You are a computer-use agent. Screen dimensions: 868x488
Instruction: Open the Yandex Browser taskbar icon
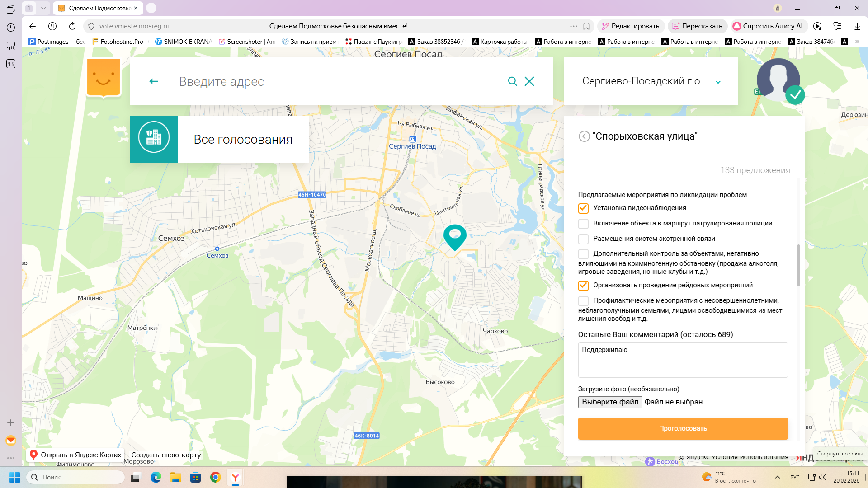pyautogui.click(x=236, y=477)
